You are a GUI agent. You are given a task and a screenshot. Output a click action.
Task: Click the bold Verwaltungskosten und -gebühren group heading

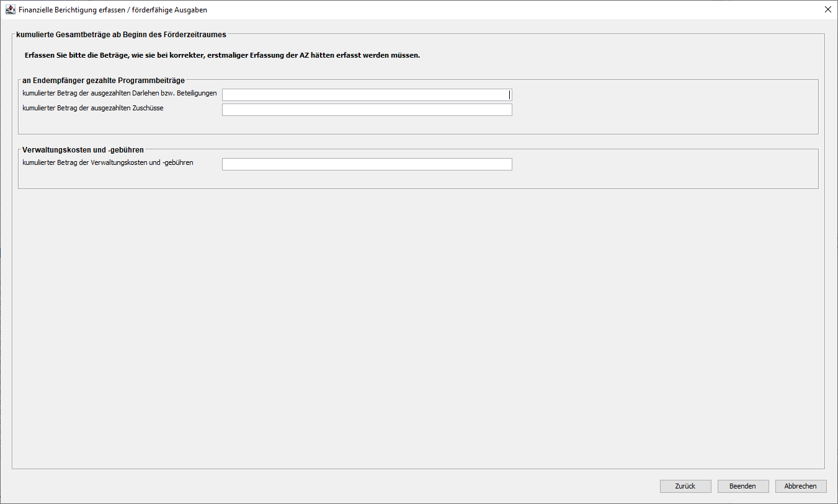tap(83, 150)
